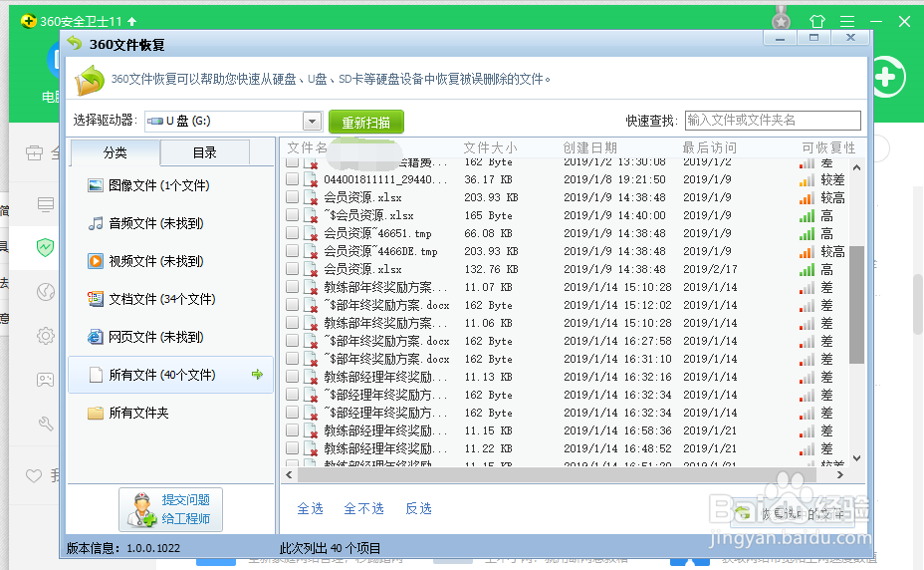The height and width of the screenshot is (570, 924).
Task: Sort by 创建日期 column header
Action: (589, 147)
